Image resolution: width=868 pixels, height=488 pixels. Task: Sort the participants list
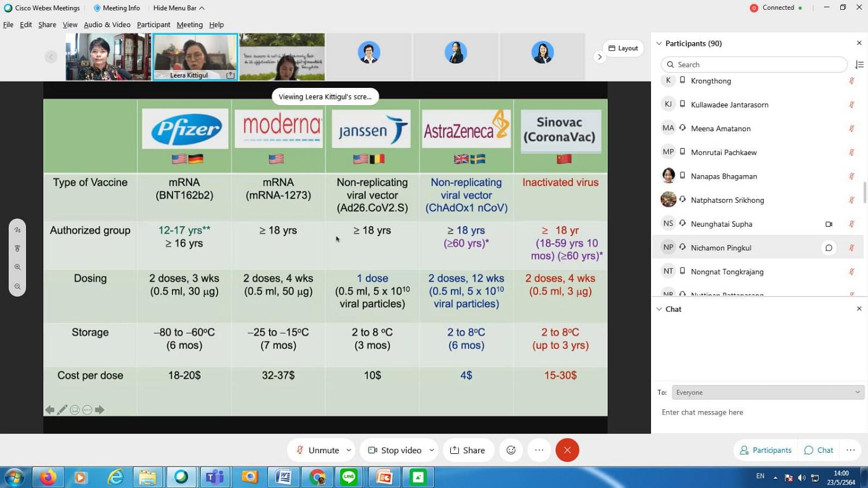tap(859, 65)
